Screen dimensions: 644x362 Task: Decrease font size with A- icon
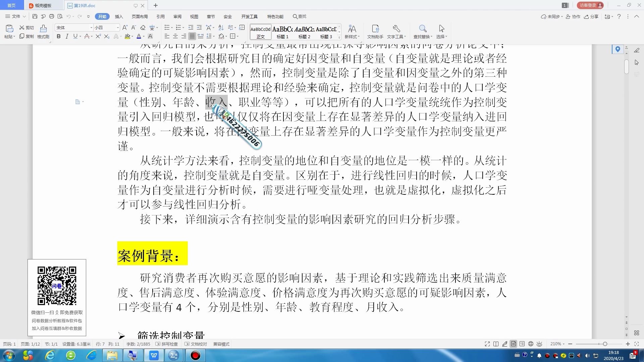point(133,27)
